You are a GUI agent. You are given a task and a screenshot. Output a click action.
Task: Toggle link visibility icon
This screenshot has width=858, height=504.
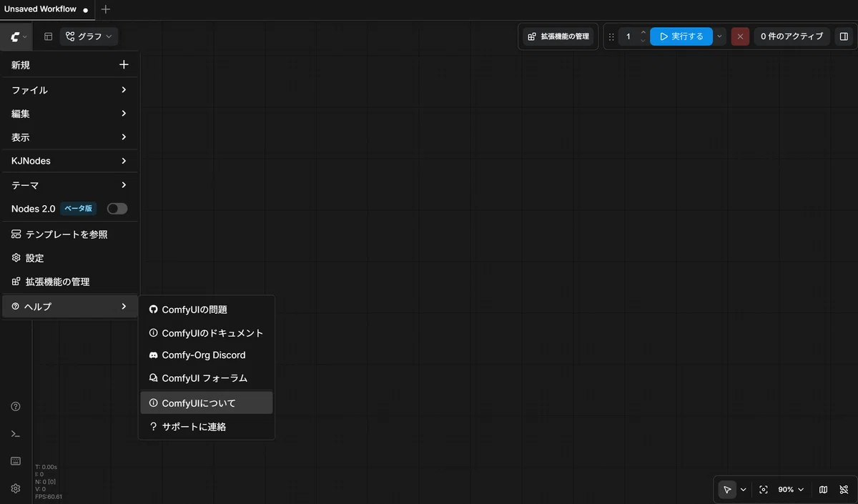click(x=844, y=490)
